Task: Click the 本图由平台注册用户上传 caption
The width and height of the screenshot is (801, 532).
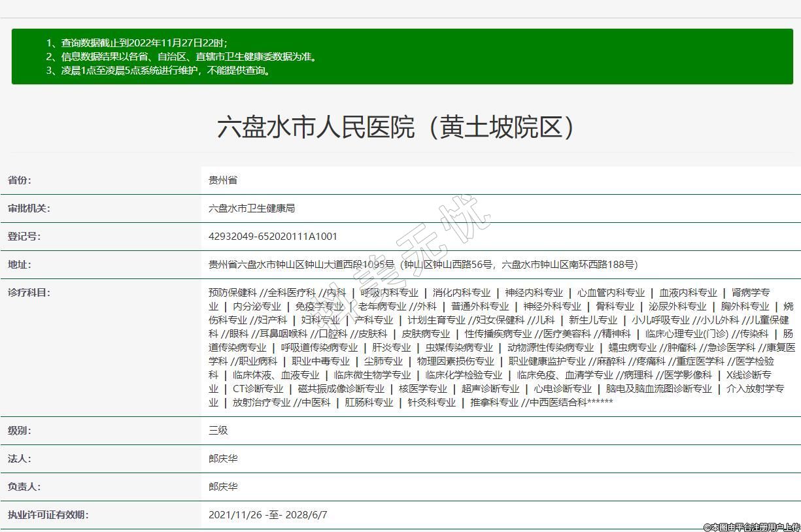Action: click(x=751, y=527)
